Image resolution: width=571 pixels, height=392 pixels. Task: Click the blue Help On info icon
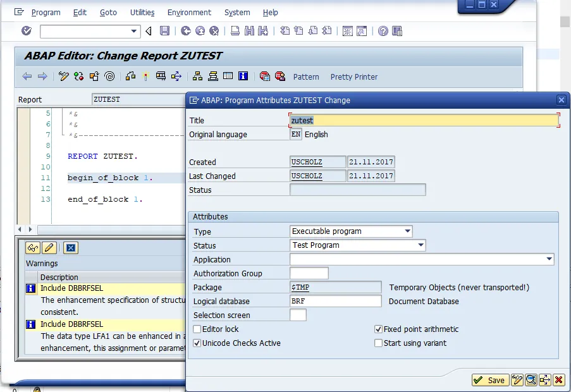(243, 76)
